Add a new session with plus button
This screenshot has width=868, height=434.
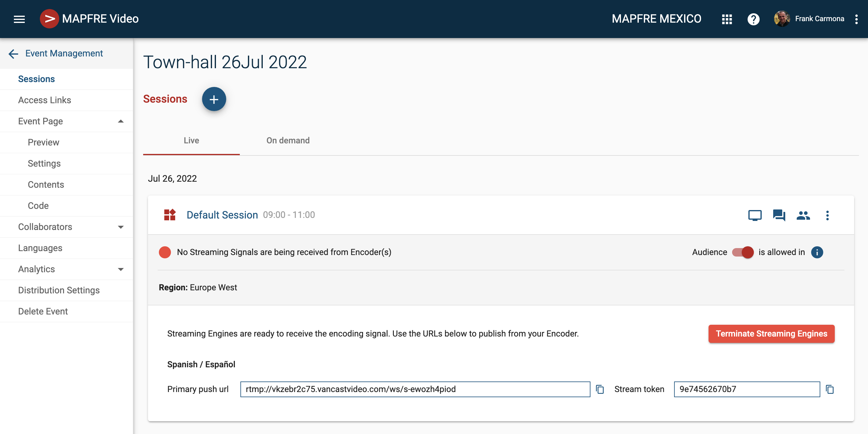(214, 99)
